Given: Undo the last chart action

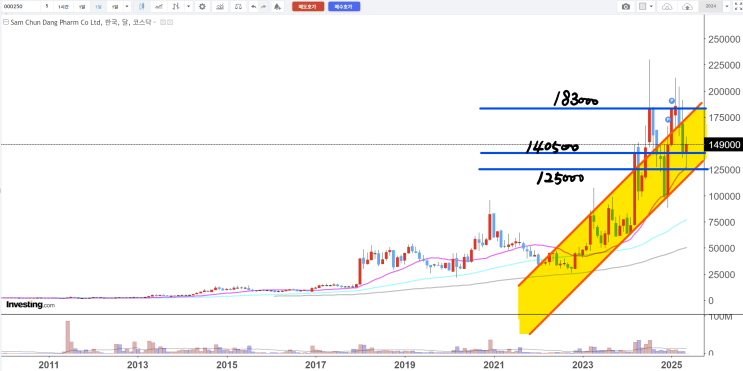Looking at the screenshot, I should 254,7.
